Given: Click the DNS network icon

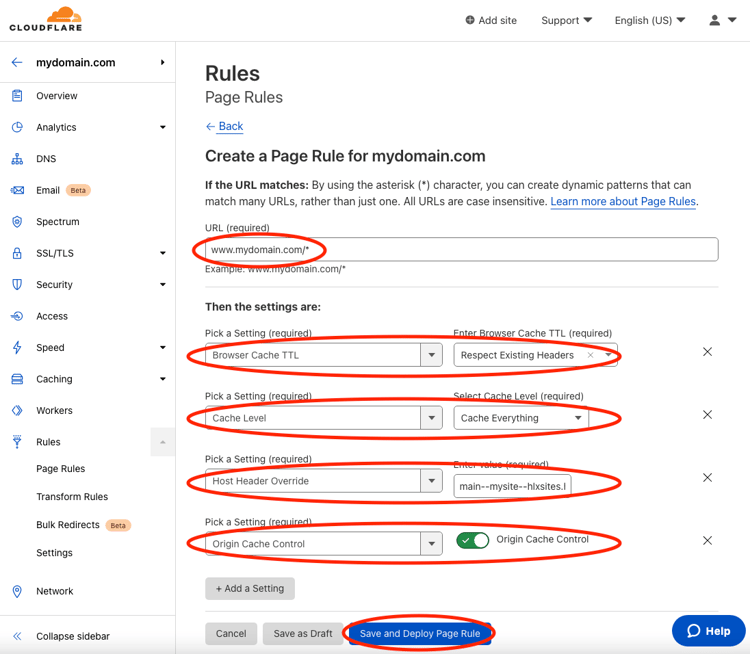Looking at the screenshot, I should (x=17, y=159).
